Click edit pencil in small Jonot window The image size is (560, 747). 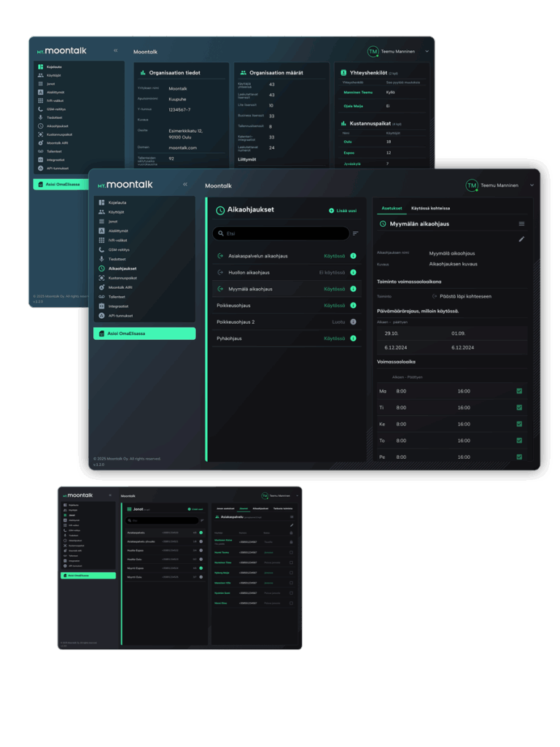click(x=292, y=525)
